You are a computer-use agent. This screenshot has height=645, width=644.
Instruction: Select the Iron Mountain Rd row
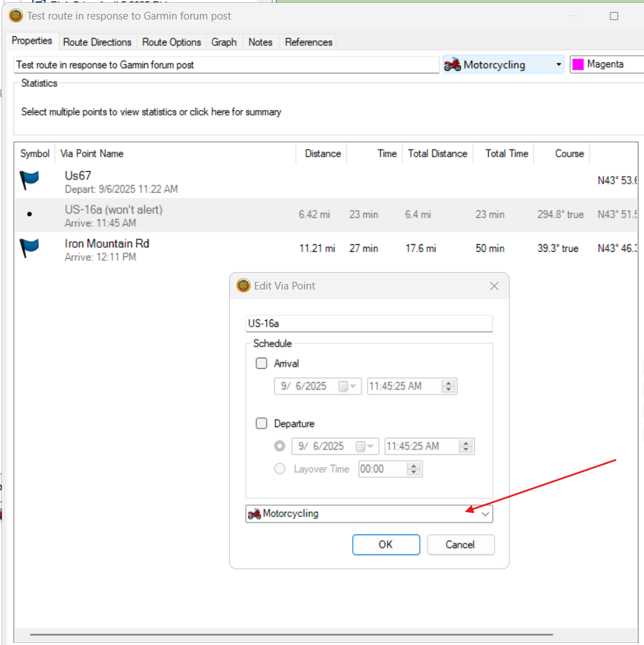coord(326,249)
